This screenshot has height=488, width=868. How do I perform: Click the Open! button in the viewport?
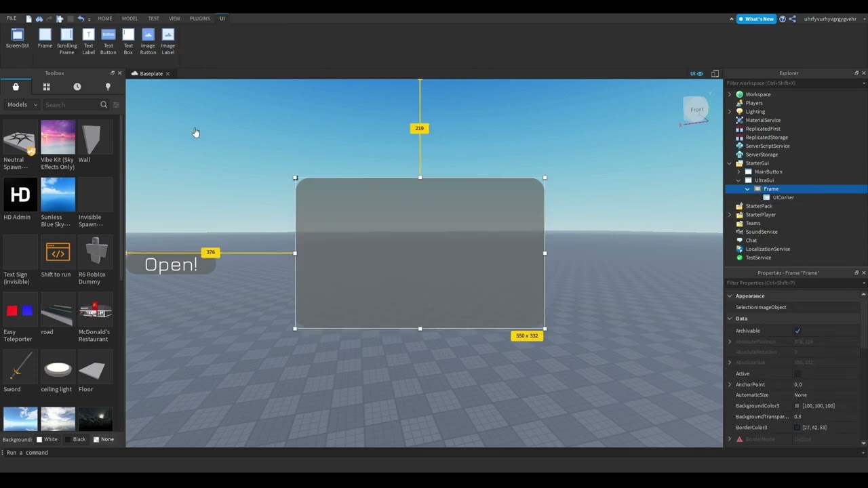(x=171, y=265)
